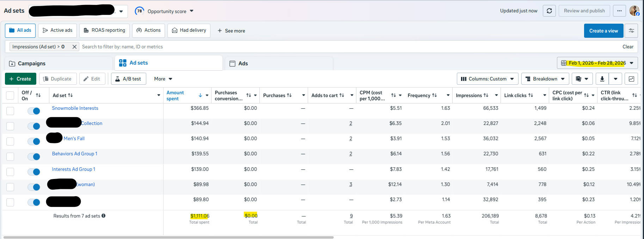Viewport: 644px width, 239px height.
Task: Sort the Impressions column arrows
Action: coord(486,95)
